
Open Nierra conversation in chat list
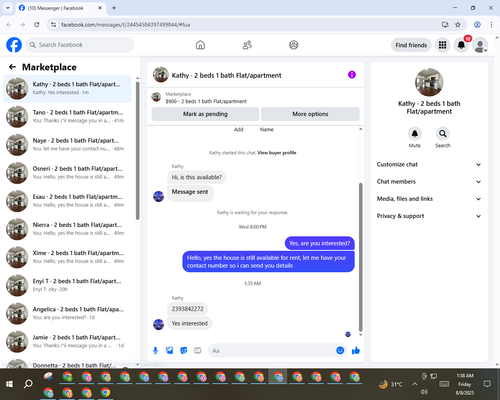click(x=68, y=229)
